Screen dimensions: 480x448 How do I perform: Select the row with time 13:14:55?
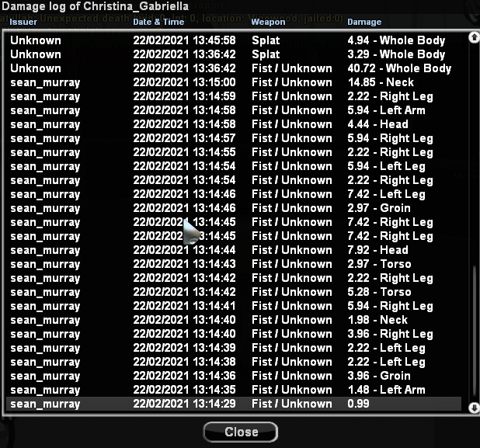pos(234,152)
